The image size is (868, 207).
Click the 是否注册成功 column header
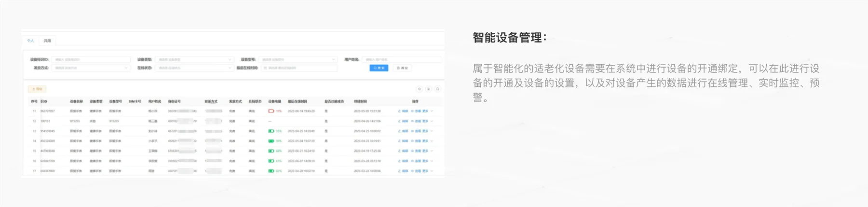[334, 101]
